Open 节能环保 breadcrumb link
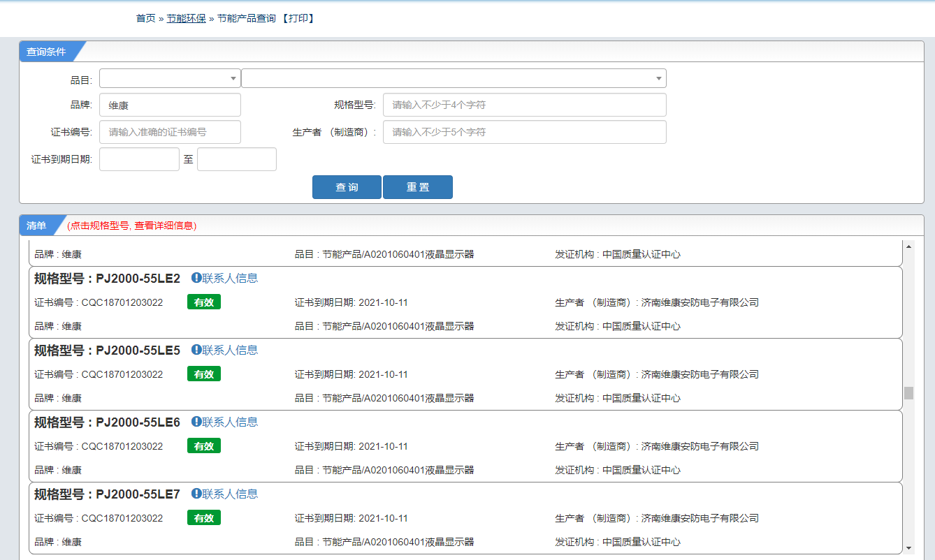The height and width of the screenshot is (560, 935). [x=186, y=18]
